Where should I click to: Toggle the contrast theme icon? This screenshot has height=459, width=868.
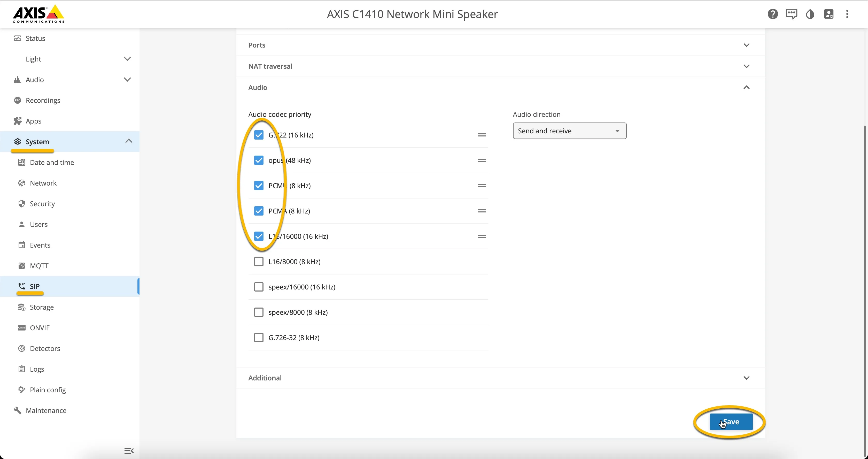point(810,14)
